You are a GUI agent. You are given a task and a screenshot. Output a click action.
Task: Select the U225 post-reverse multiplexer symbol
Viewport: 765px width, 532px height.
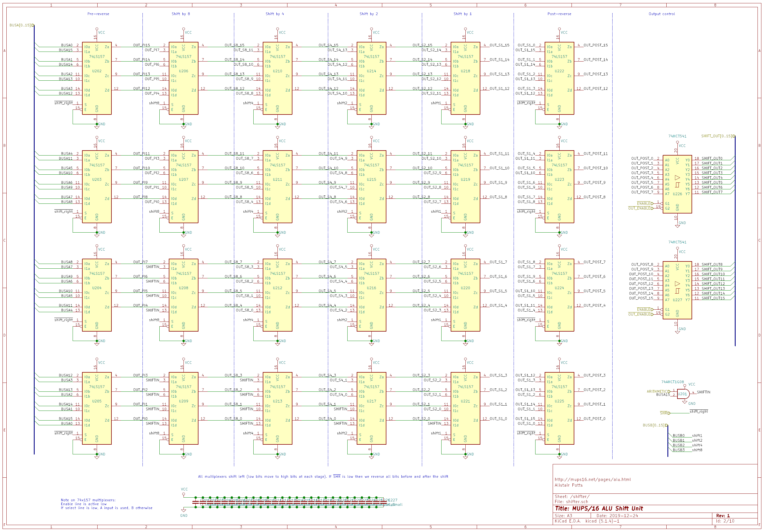tap(559, 408)
